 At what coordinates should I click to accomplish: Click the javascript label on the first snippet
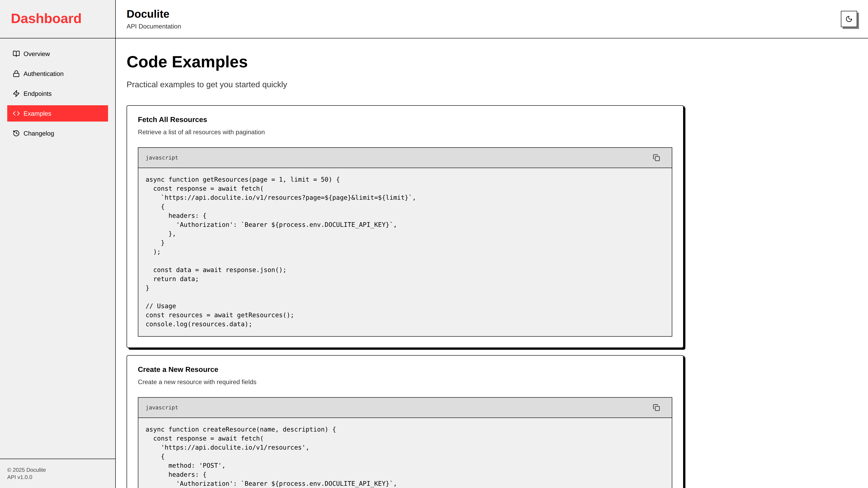click(162, 158)
